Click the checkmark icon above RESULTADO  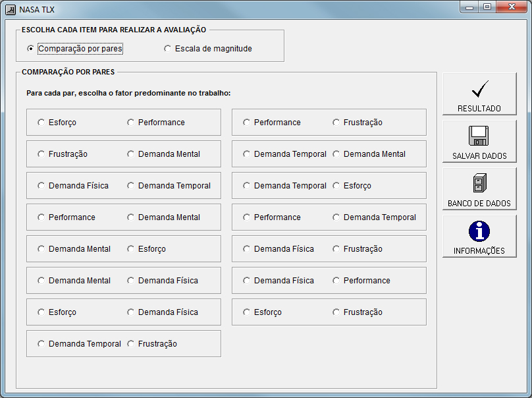[x=480, y=89]
